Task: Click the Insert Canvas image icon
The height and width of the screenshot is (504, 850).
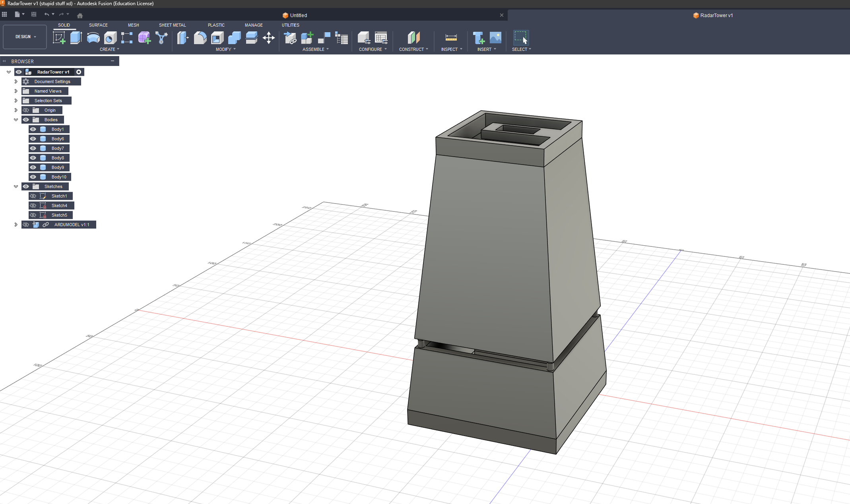Action: (495, 38)
